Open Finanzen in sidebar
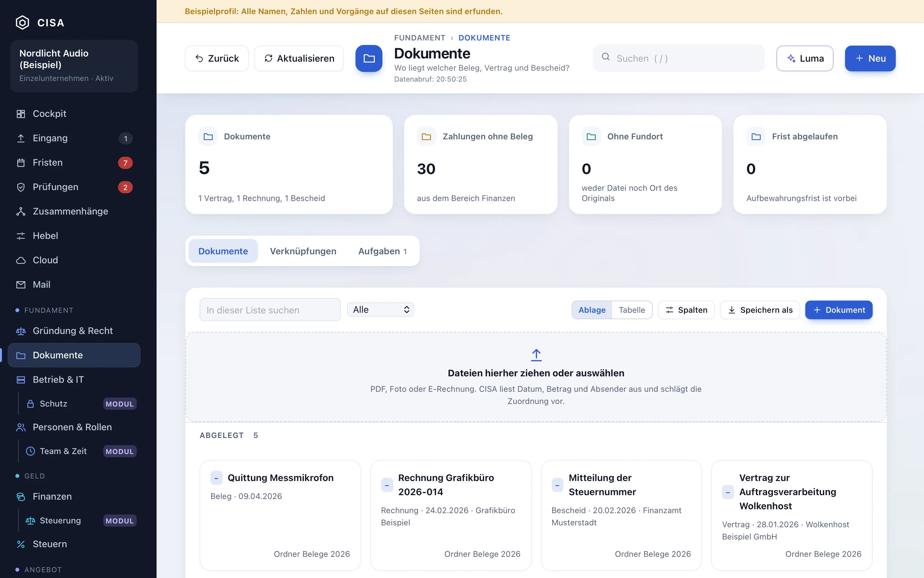The height and width of the screenshot is (578, 924). click(x=74, y=496)
